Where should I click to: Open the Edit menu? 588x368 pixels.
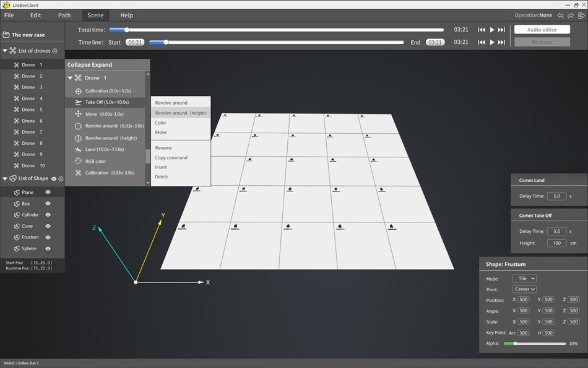(36, 15)
